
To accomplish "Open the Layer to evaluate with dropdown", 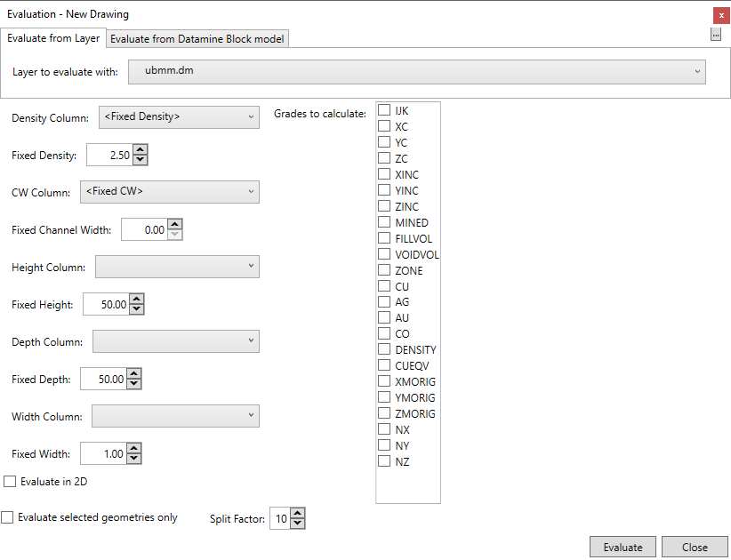I will click(417, 71).
